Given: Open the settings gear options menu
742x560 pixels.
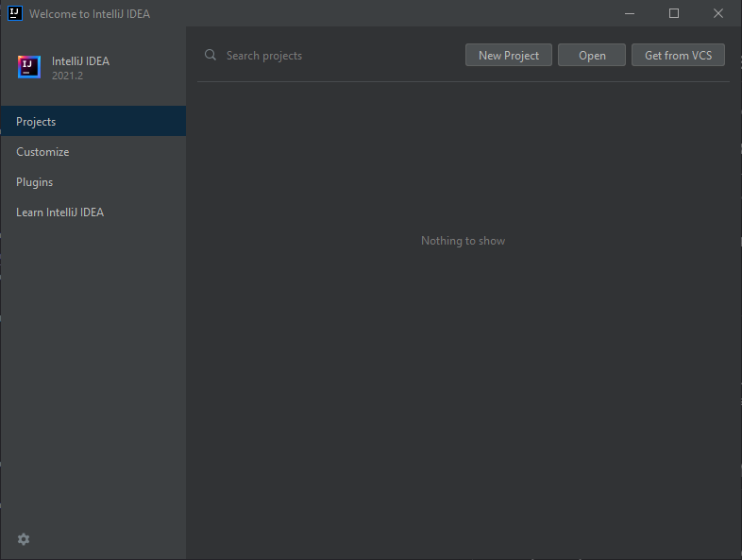Looking at the screenshot, I should (x=24, y=539).
